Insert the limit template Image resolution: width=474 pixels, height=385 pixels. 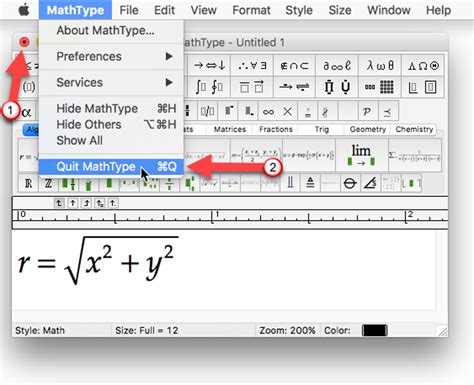pos(361,155)
